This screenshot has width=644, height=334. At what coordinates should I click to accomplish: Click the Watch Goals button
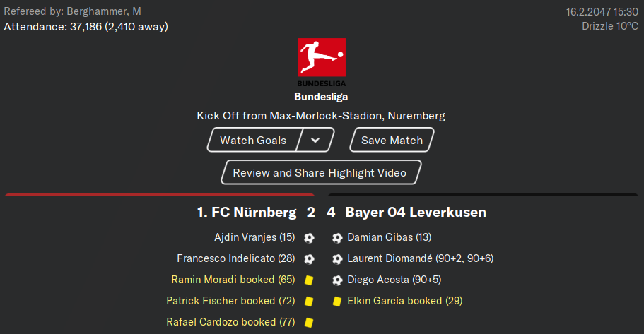coord(253,140)
